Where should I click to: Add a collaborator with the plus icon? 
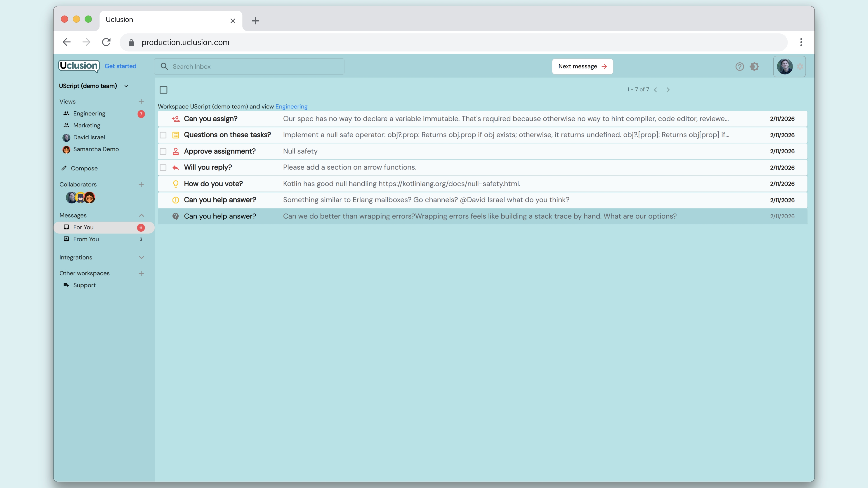click(141, 185)
